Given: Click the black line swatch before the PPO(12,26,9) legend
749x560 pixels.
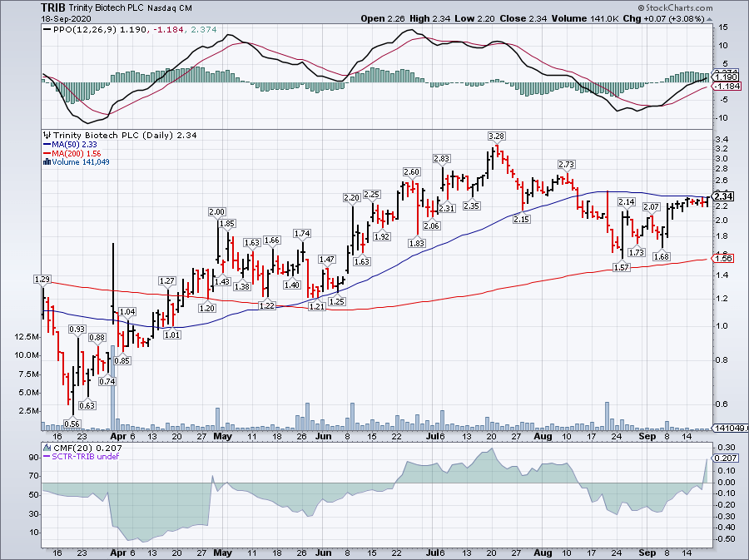Looking at the screenshot, I should click(x=47, y=30).
